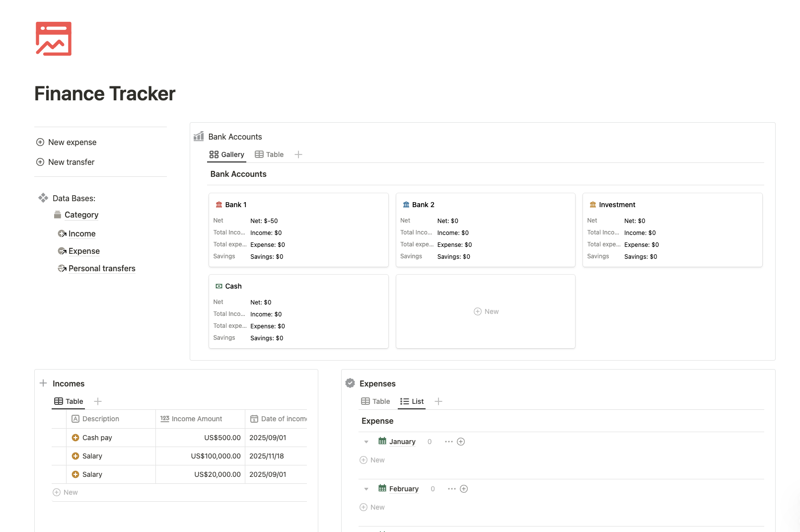Add a new item to January group
Viewport: 800px width, 532px height.
[x=461, y=442]
